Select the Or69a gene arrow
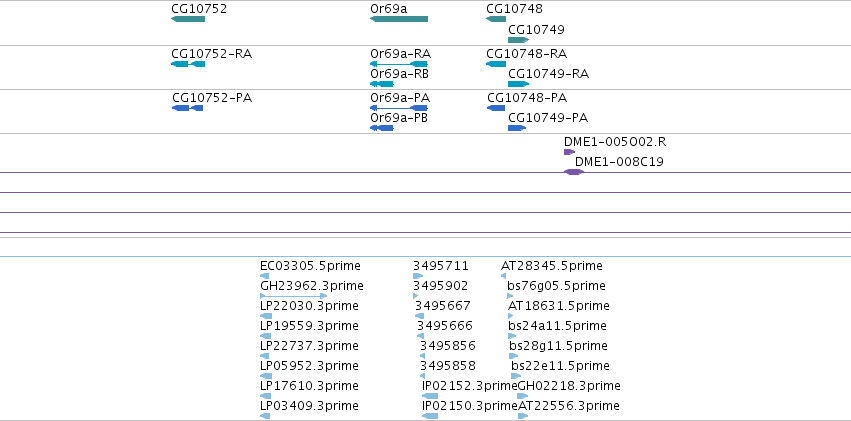851x421 pixels. [x=399, y=19]
